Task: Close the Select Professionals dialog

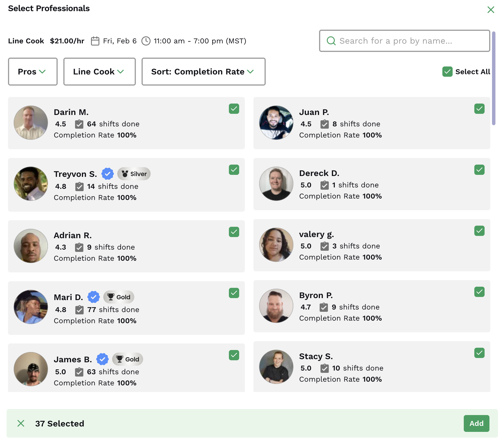Action: click(491, 10)
